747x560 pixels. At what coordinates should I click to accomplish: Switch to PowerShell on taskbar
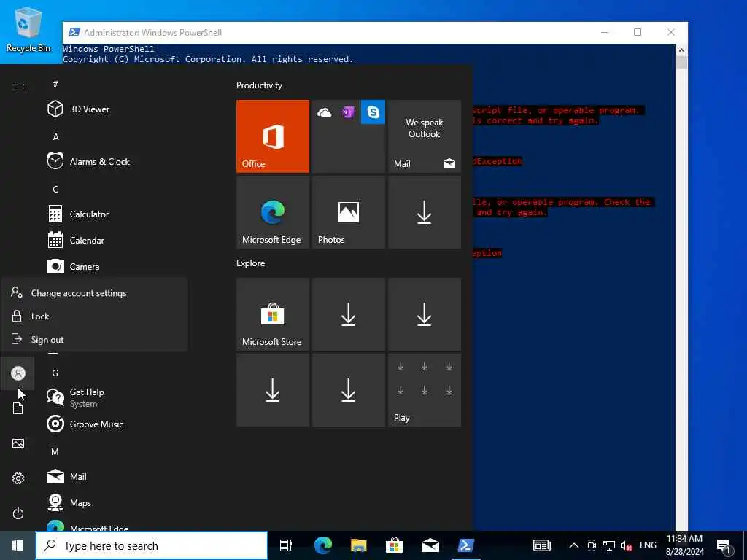click(x=465, y=545)
